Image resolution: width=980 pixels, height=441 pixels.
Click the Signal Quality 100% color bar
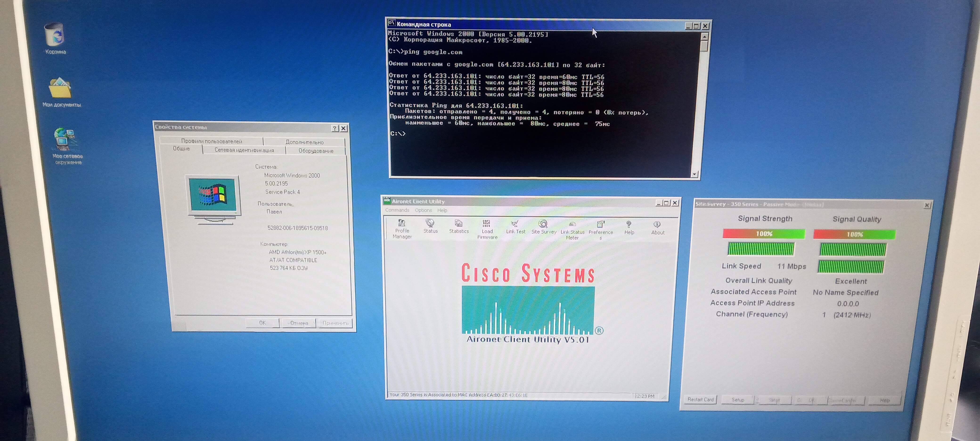854,234
